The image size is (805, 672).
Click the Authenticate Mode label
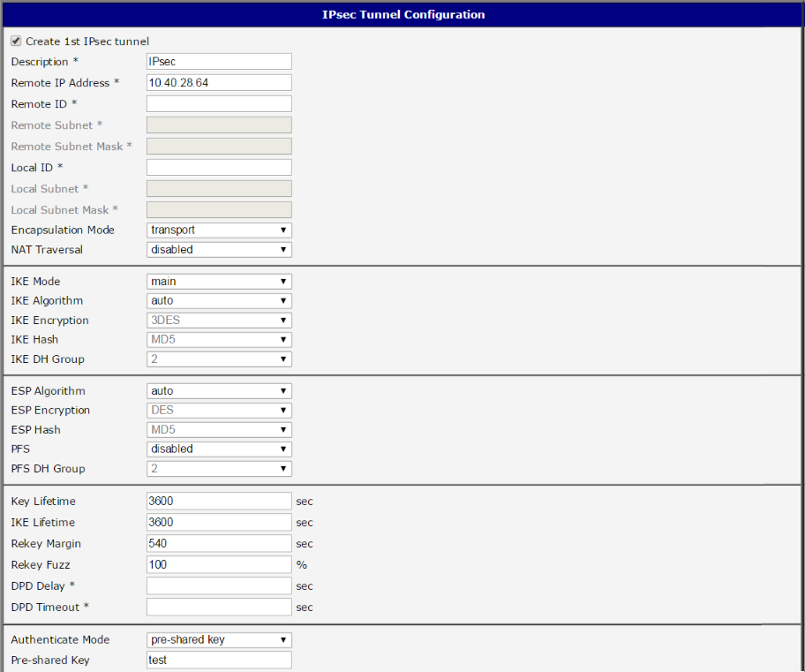[x=60, y=639]
